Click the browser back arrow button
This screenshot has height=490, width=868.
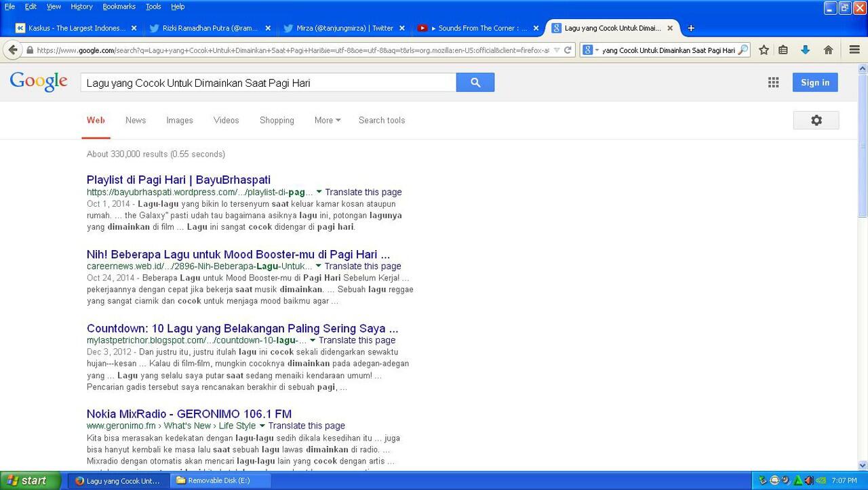pyautogui.click(x=12, y=49)
